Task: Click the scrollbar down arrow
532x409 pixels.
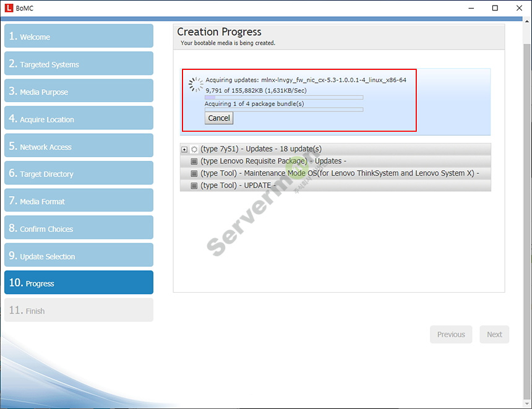Action: pyautogui.click(x=527, y=404)
